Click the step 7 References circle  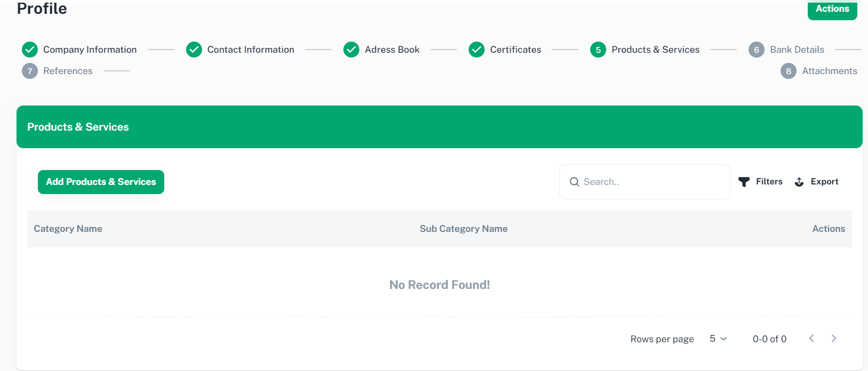[x=30, y=71]
